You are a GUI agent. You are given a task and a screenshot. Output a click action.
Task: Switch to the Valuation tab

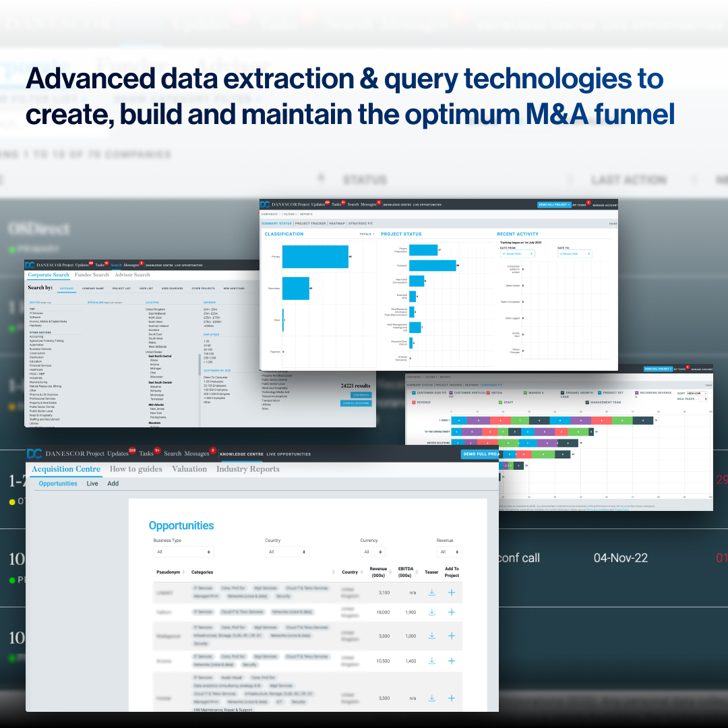point(189,469)
